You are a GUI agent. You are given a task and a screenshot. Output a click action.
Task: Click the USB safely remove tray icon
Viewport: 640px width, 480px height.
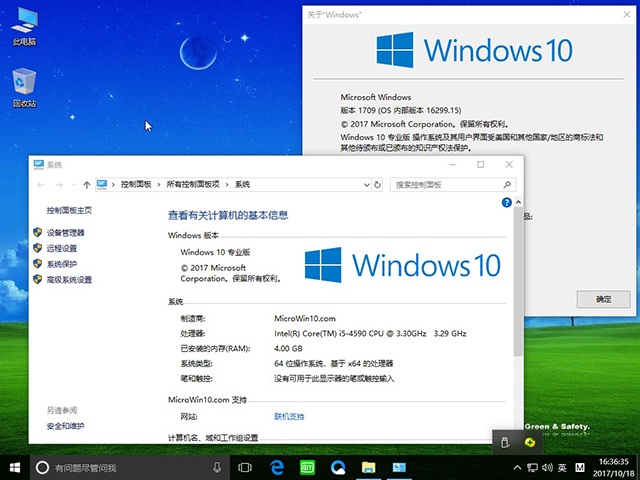pyautogui.click(x=505, y=442)
